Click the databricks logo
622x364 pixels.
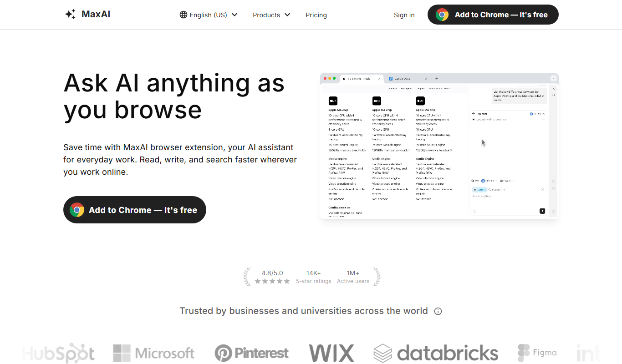point(436,353)
